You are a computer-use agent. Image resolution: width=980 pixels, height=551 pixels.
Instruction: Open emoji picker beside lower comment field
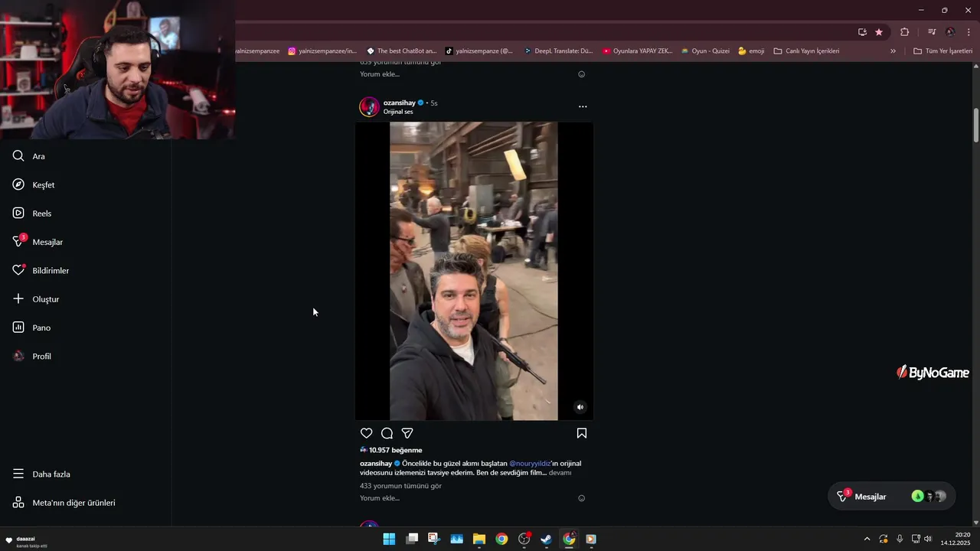[582, 498]
